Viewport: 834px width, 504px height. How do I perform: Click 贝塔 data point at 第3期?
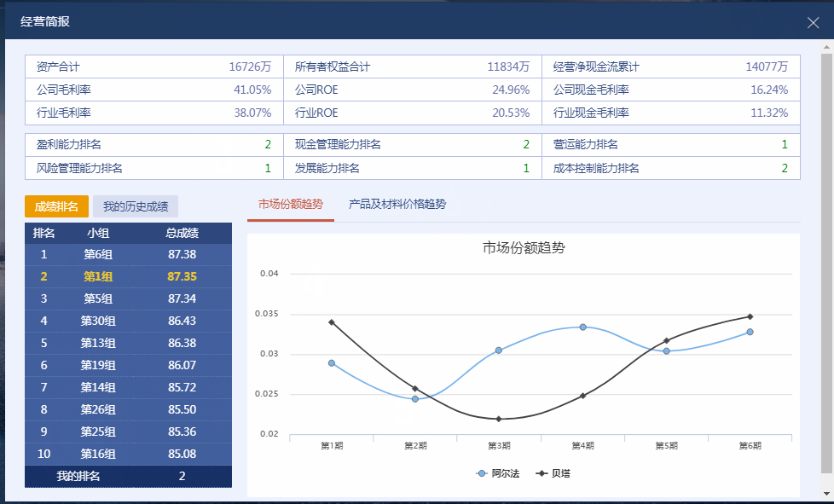click(499, 419)
